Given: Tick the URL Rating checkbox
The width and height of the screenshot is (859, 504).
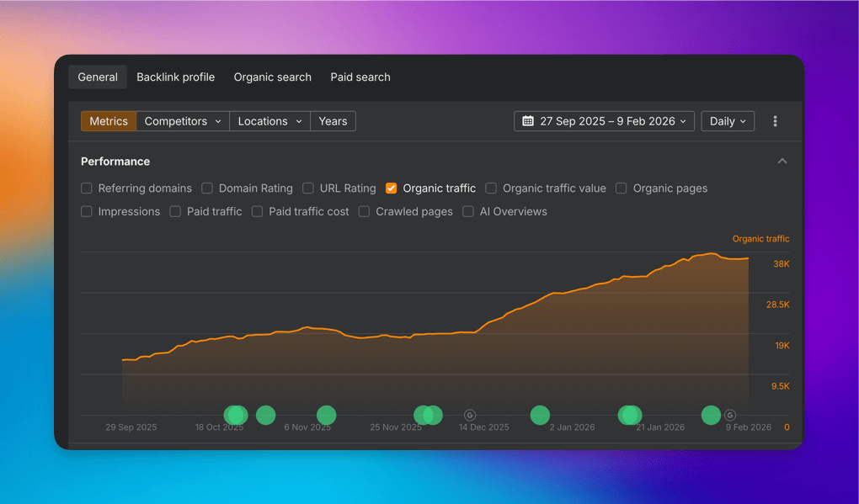Looking at the screenshot, I should [308, 188].
